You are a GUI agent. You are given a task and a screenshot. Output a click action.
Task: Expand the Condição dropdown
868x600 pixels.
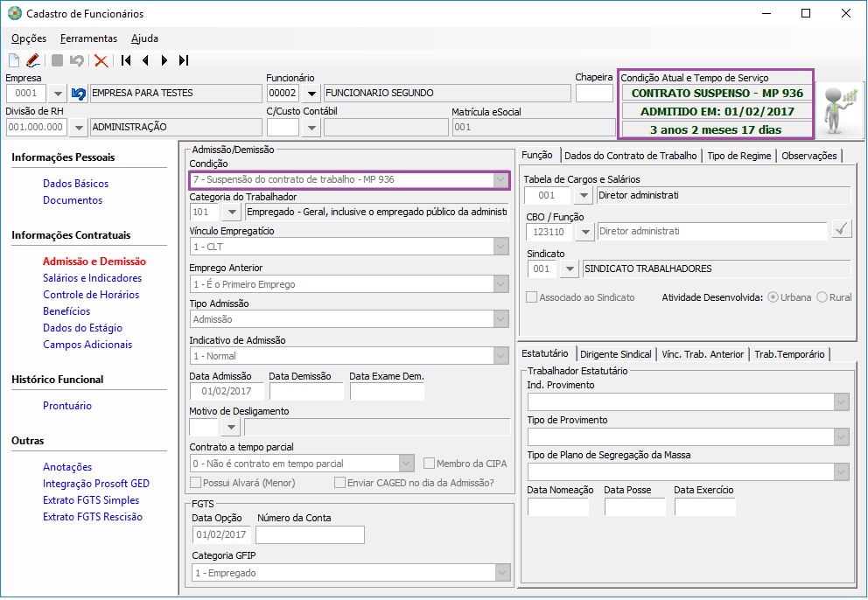501,180
